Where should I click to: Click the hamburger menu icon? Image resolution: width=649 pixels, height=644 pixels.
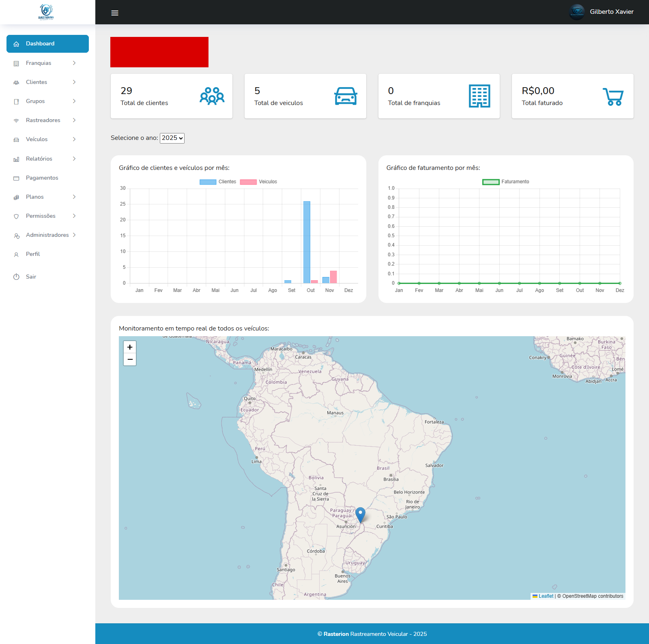(115, 13)
